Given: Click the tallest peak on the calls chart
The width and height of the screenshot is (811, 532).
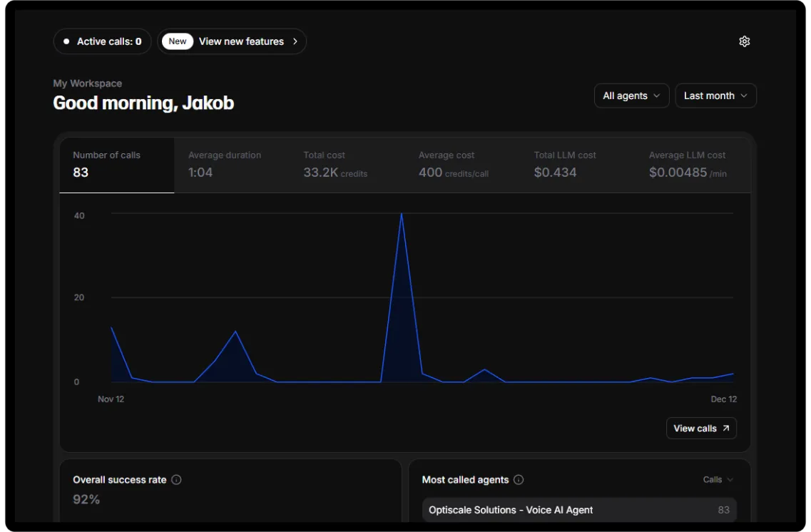Looking at the screenshot, I should pos(402,214).
